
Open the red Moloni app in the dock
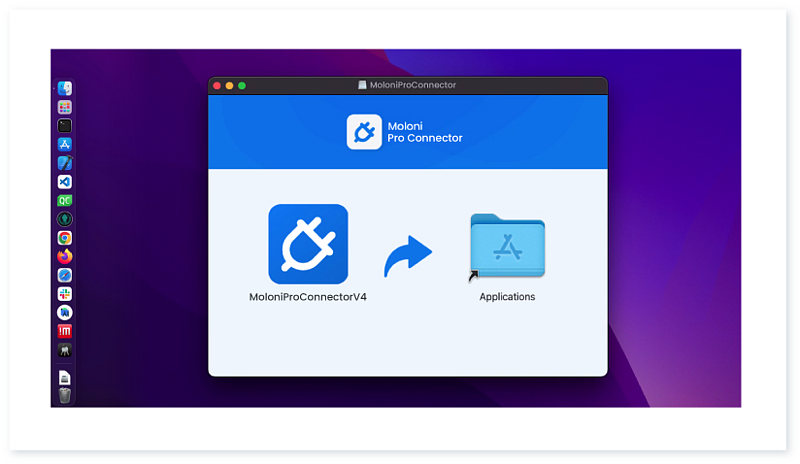pos(65,332)
